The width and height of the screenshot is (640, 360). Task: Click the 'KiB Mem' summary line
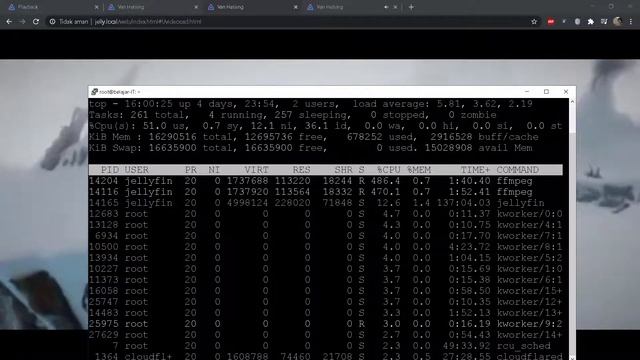pyautogui.click(x=313, y=137)
